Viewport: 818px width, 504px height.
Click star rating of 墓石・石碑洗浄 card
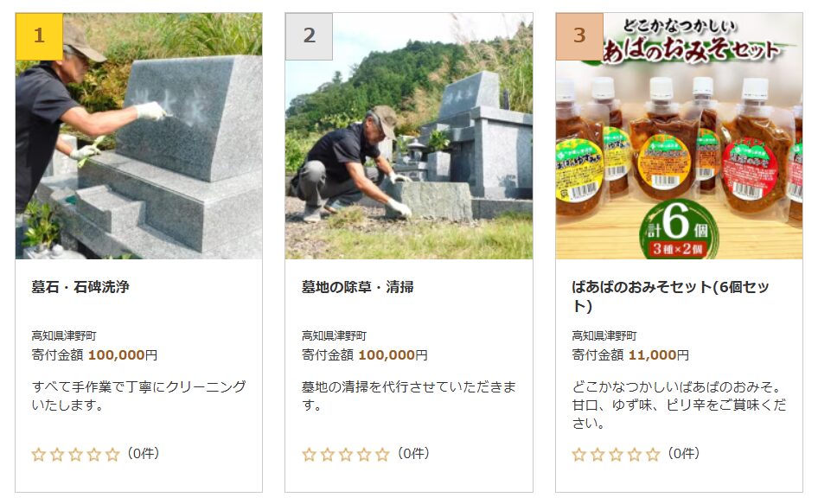tap(75, 455)
